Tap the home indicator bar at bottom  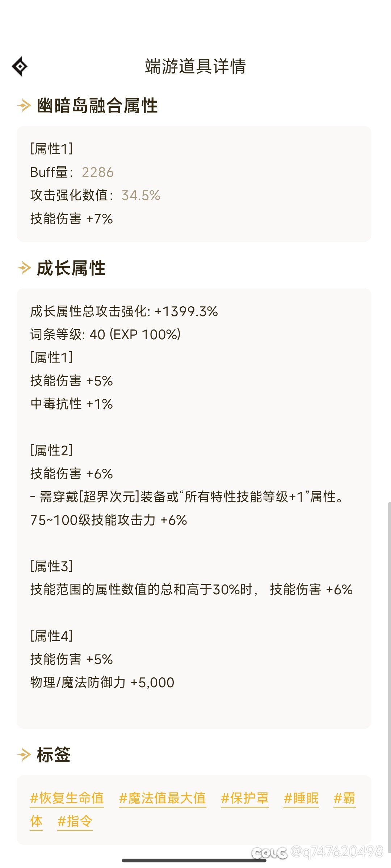coord(194,860)
